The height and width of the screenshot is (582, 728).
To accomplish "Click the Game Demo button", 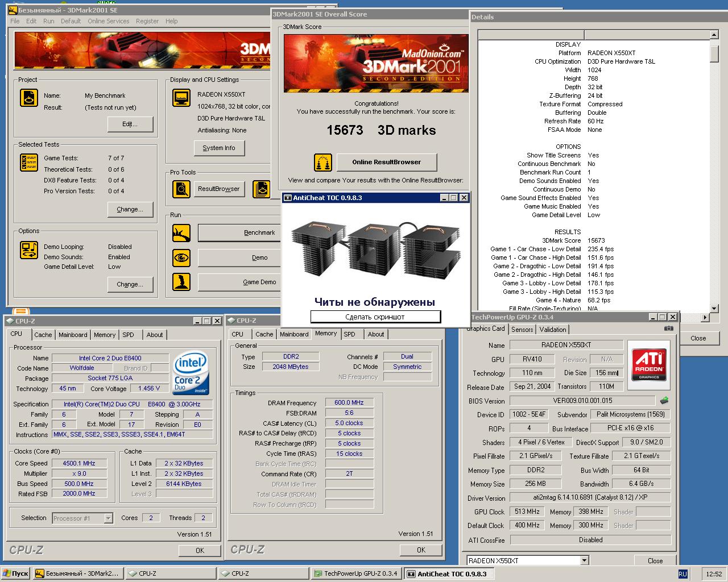I will [241, 282].
